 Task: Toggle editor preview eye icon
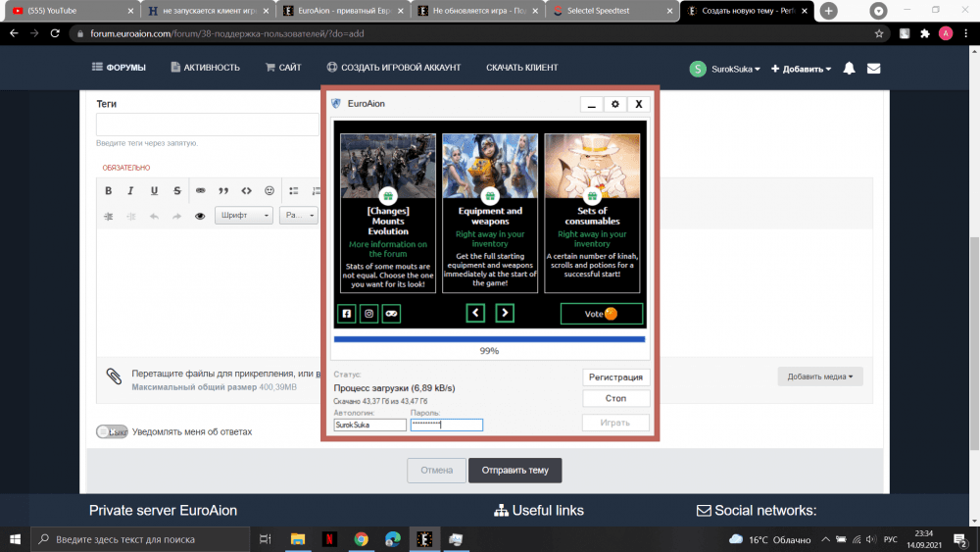(x=200, y=216)
